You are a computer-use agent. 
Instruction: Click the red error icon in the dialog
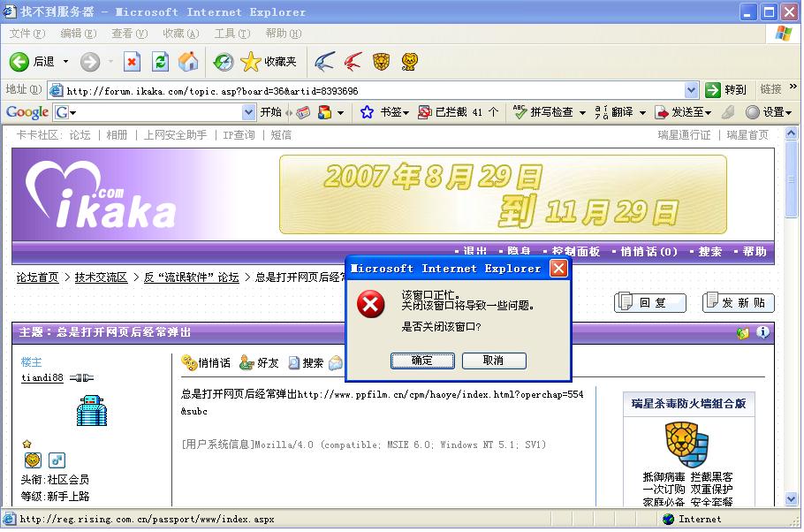point(371,304)
